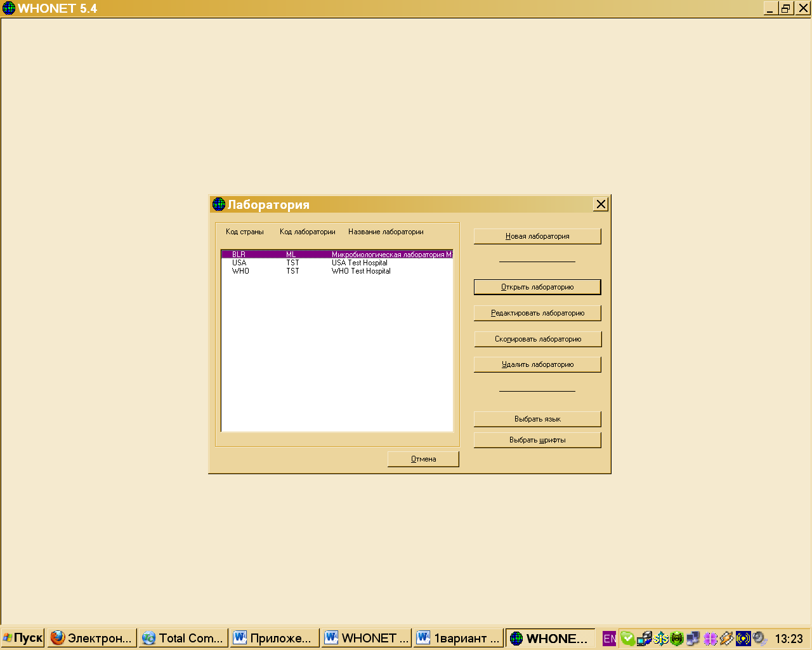The height and width of the screenshot is (650, 812).
Task: Click the Новая лаборатория button
Action: [537, 236]
